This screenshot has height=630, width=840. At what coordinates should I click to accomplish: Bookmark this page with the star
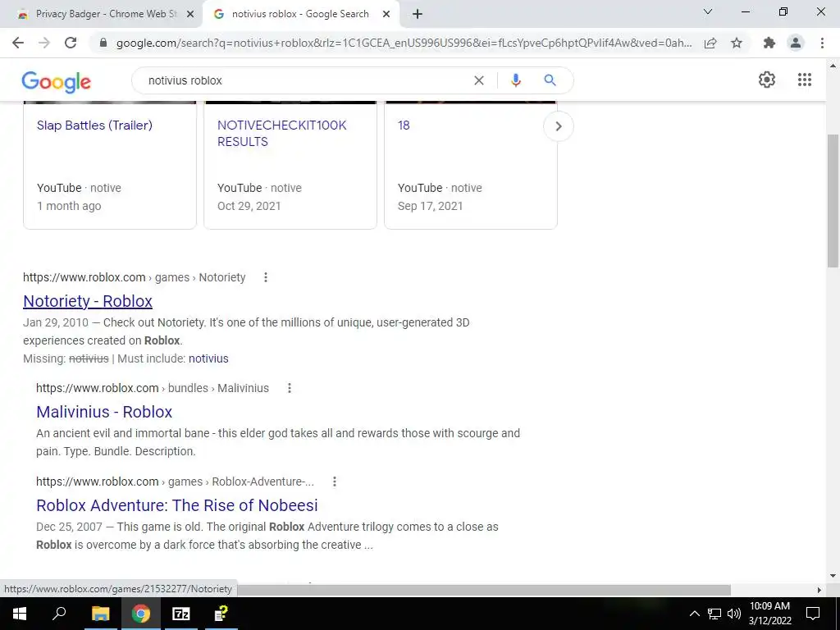tap(737, 43)
